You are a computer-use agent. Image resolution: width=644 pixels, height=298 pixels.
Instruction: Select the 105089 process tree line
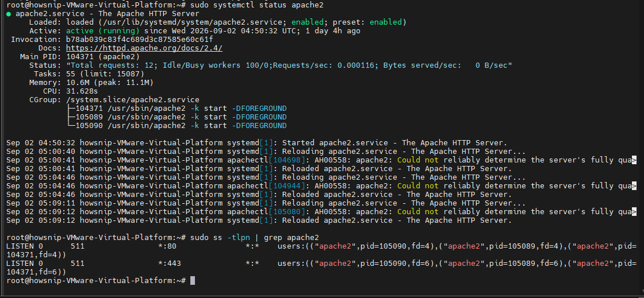click(x=177, y=117)
